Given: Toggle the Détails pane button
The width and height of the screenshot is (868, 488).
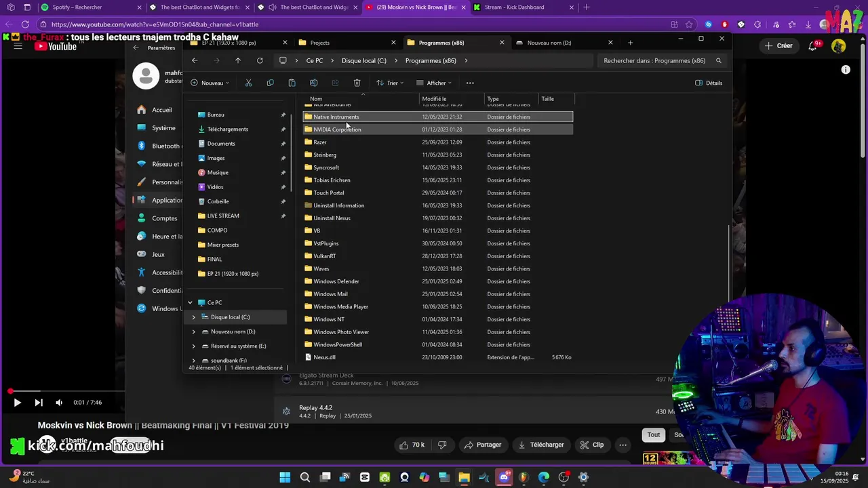Looking at the screenshot, I should (x=709, y=83).
